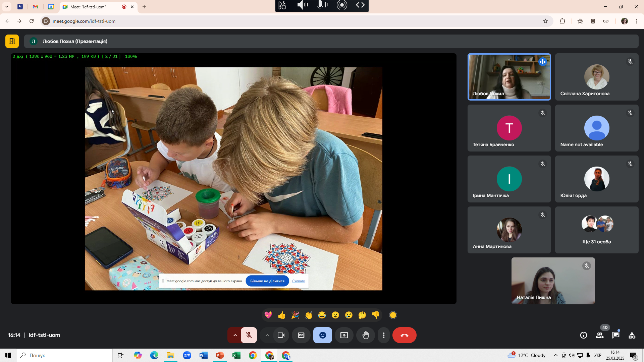Click 'Сховати' hide link

coord(299,281)
